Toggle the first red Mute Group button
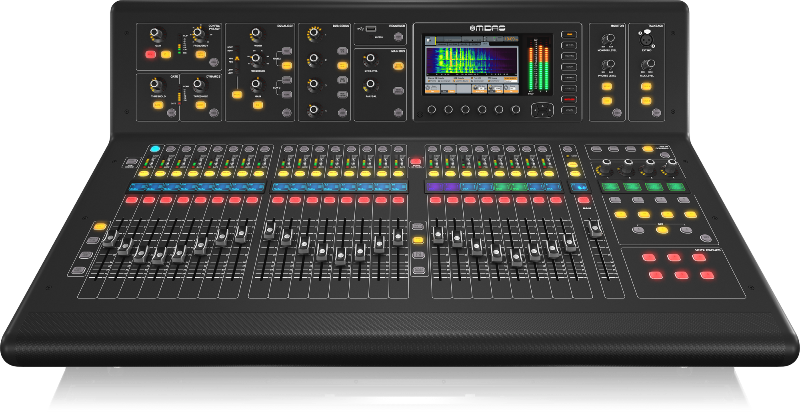This screenshot has height=412, width=800. click(x=649, y=258)
